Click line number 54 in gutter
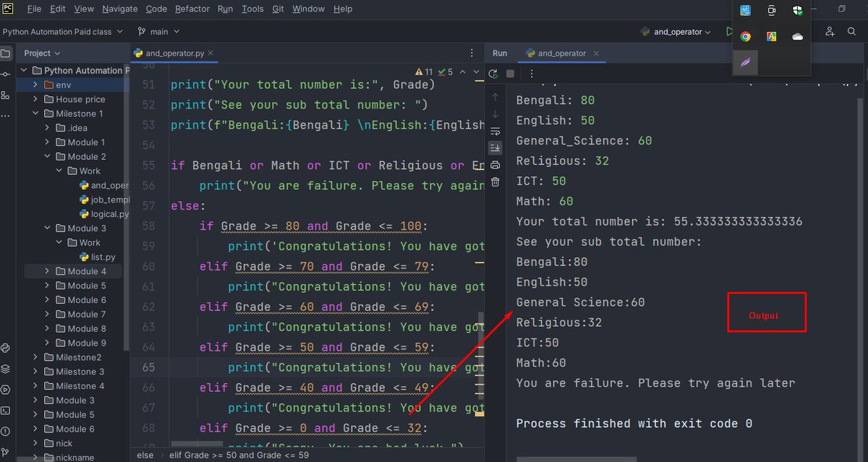 tap(148, 145)
